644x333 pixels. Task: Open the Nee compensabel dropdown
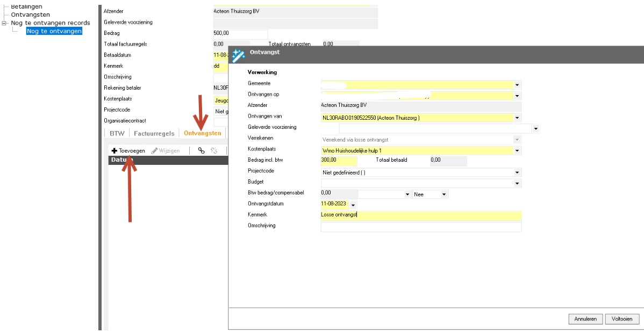444,194
